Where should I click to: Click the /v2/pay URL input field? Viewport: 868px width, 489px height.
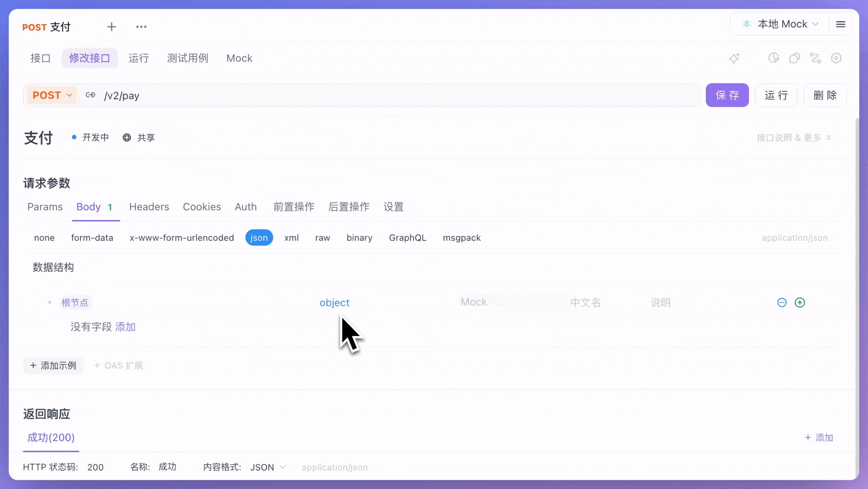(381, 96)
